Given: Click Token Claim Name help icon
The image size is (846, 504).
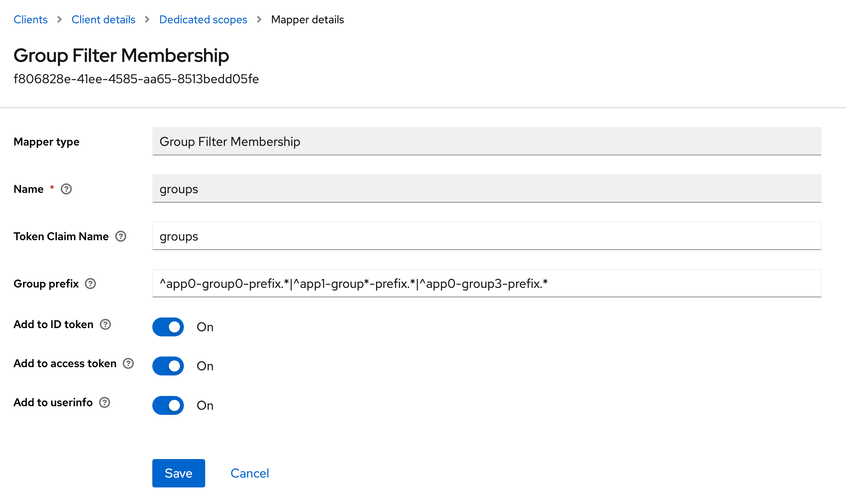Looking at the screenshot, I should tap(121, 237).
